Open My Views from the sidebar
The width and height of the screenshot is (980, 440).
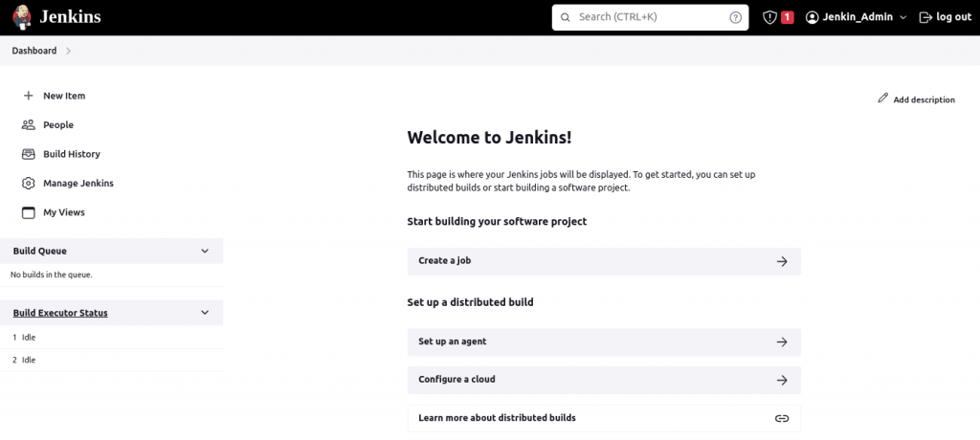pyautogui.click(x=64, y=212)
